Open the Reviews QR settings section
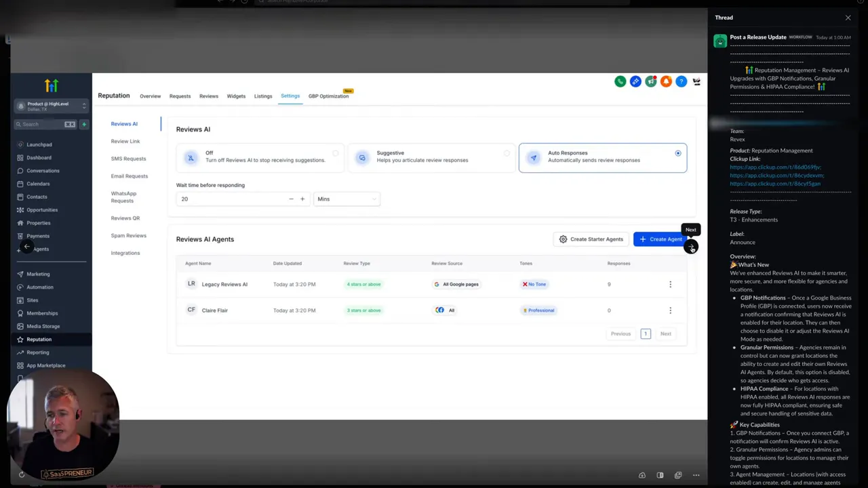 point(125,218)
